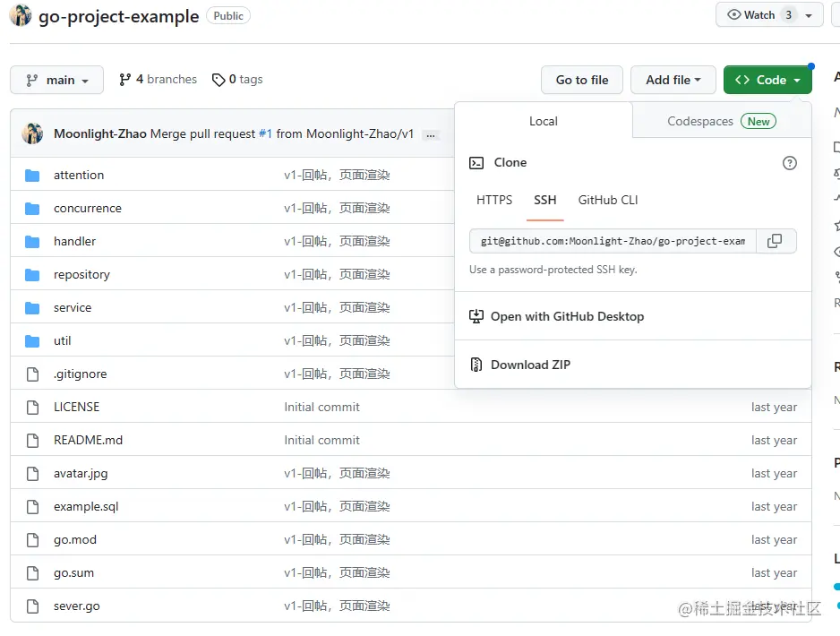The image size is (840, 636).
Task: Expand the Add file dropdown
Action: pos(673,80)
